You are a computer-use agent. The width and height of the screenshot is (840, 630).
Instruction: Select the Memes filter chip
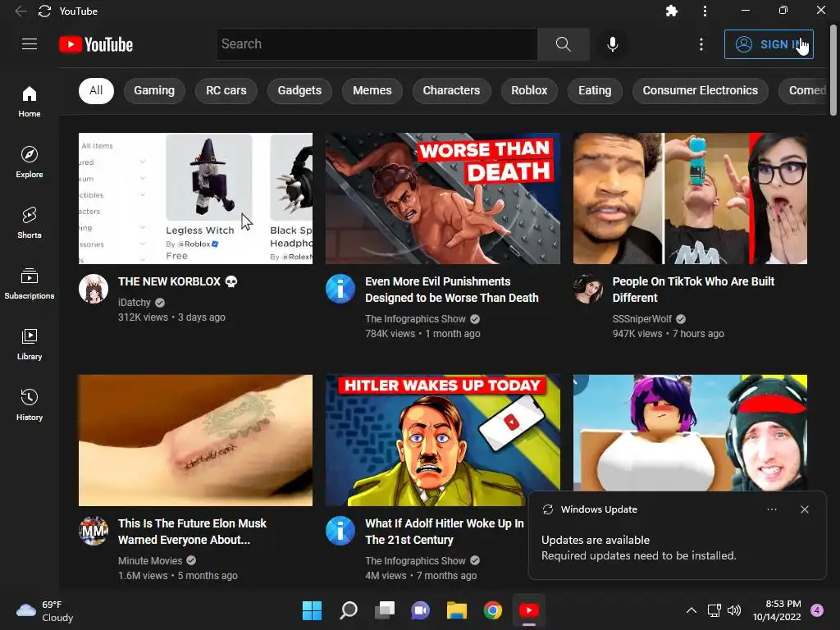[372, 90]
